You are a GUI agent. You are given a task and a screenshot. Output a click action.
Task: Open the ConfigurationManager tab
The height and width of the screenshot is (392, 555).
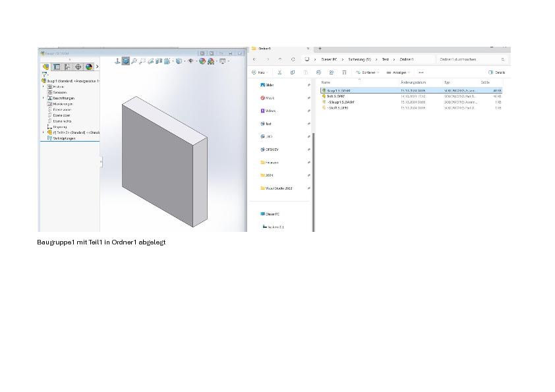[67, 67]
